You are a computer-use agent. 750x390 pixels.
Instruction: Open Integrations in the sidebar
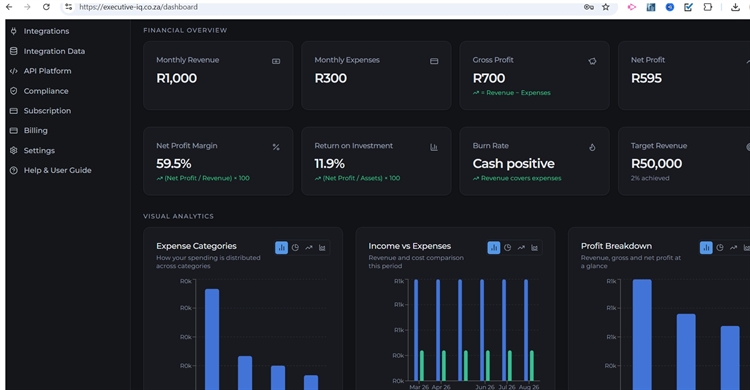46,31
